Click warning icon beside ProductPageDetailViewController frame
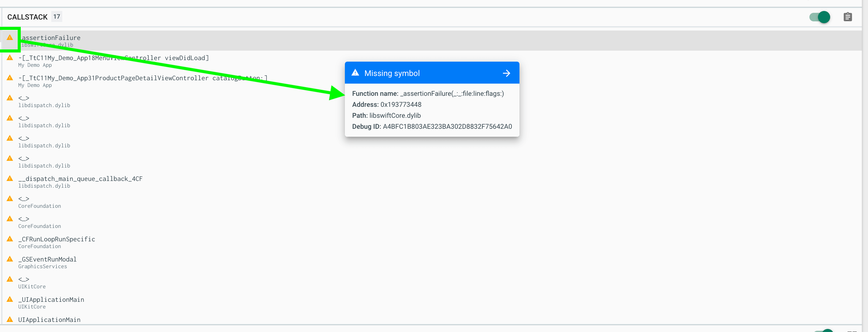 [10, 78]
